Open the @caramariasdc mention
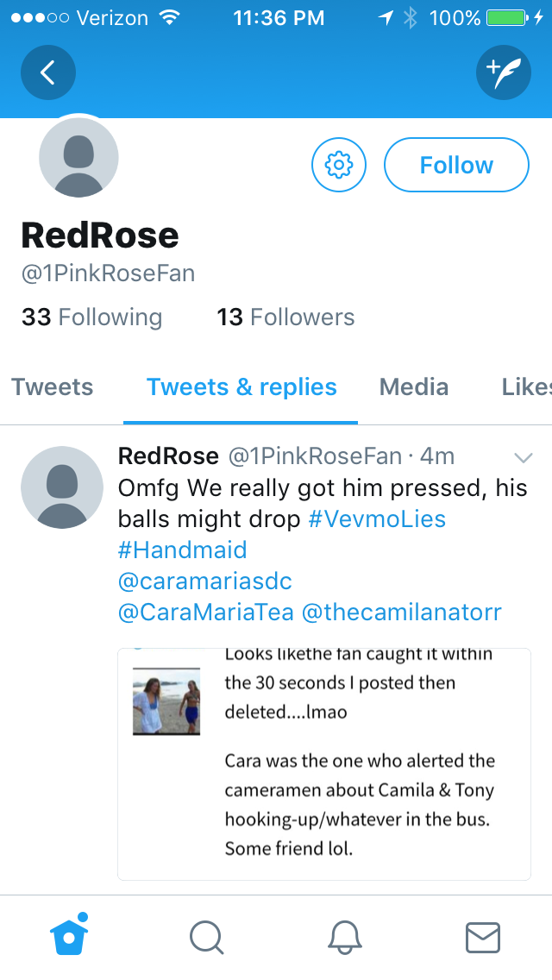552x980 pixels. click(205, 581)
